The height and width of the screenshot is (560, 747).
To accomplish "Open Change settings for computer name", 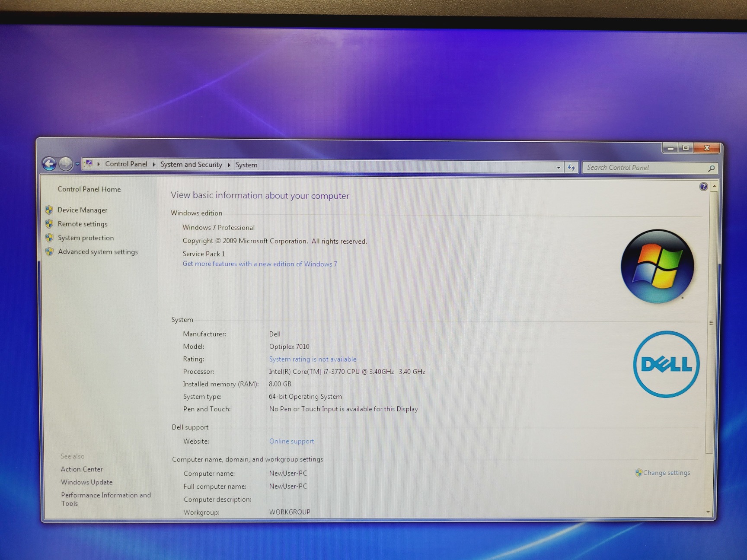I will [x=666, y=473].
